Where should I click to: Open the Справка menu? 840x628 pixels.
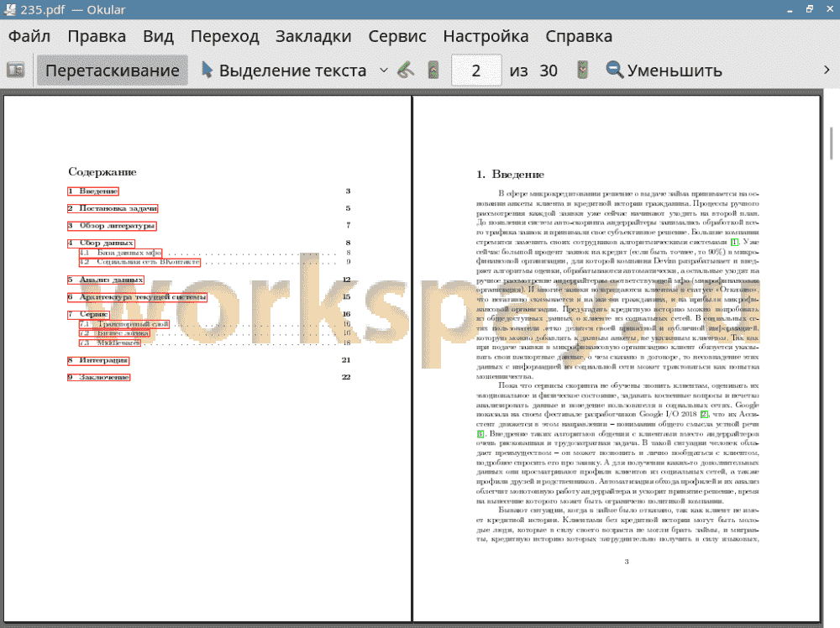pos(579,36)
